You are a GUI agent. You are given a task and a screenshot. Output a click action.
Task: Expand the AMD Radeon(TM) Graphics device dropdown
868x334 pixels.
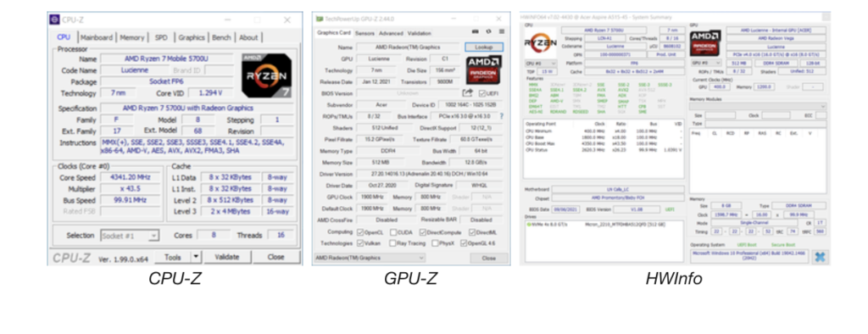[370, 258]
